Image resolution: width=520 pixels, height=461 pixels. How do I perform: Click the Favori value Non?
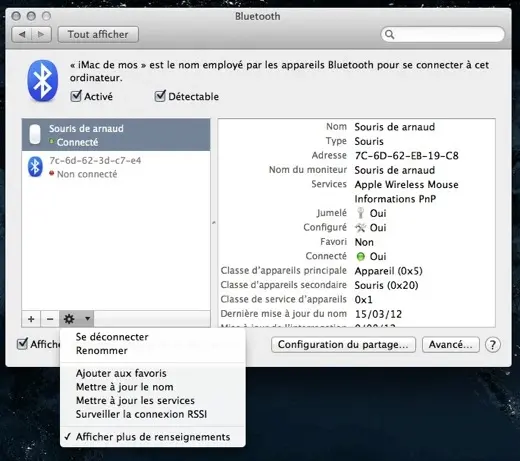tap(364, 242)
